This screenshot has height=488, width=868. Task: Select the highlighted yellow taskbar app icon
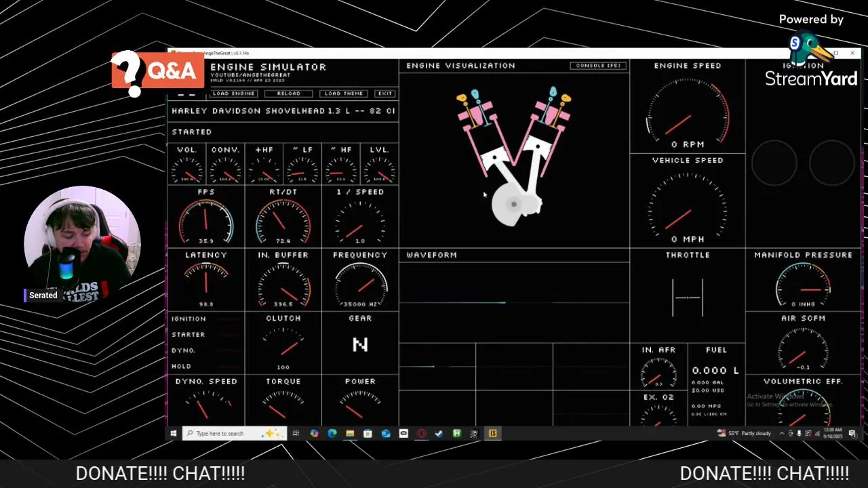(x=493, y=434)
